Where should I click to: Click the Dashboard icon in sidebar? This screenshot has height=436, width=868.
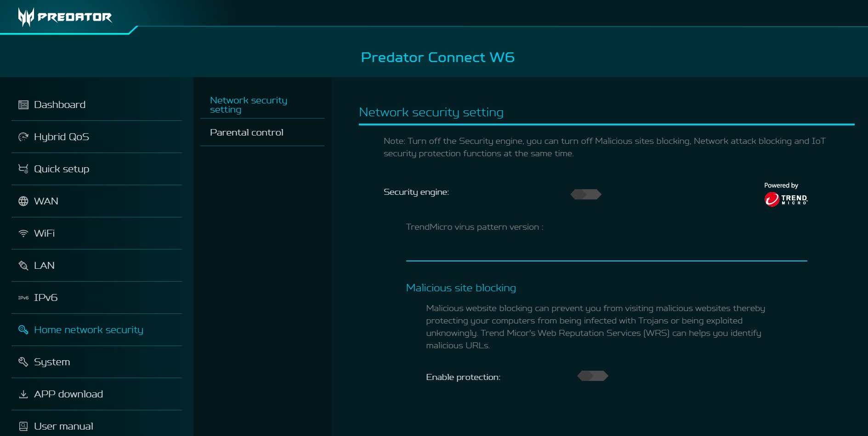pos(23,105)
